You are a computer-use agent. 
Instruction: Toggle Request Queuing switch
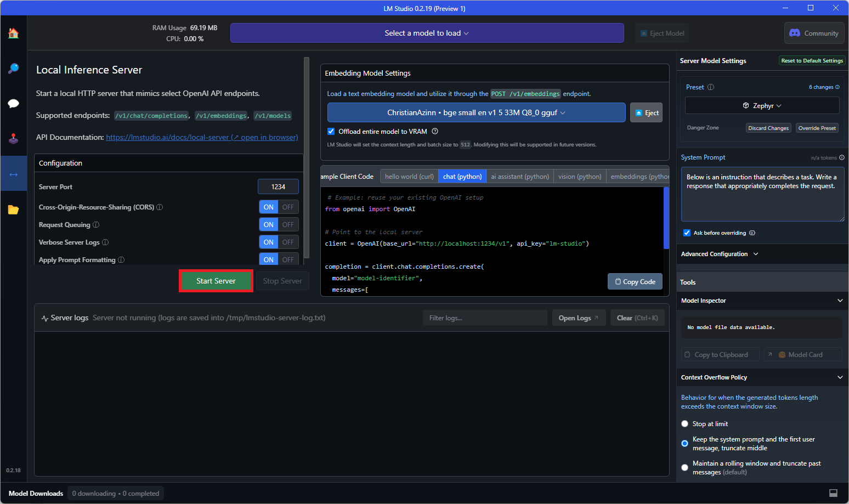[x=279, y=225]
